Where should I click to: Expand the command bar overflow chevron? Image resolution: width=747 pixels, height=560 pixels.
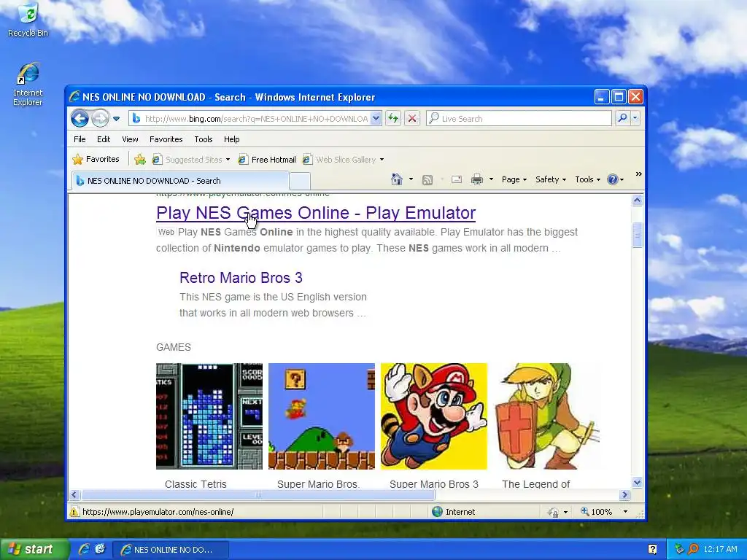pyautogui.click(x=638, y=174)
